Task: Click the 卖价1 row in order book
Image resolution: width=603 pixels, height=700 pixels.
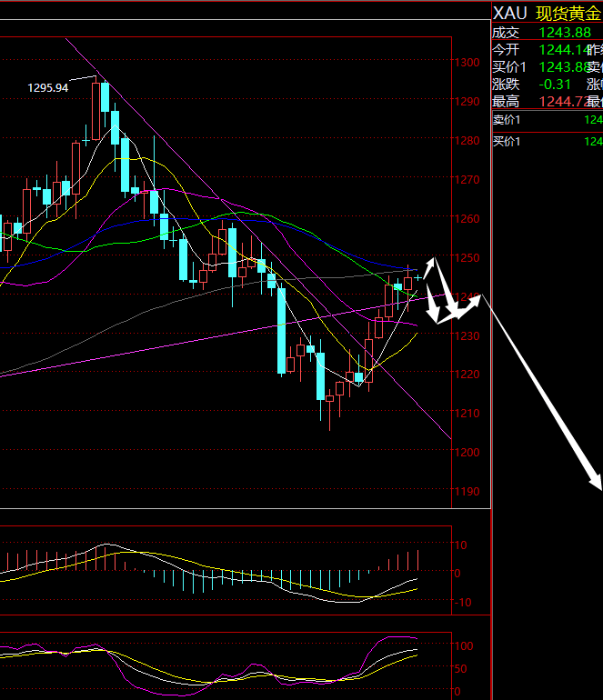Action: (548, 120)
